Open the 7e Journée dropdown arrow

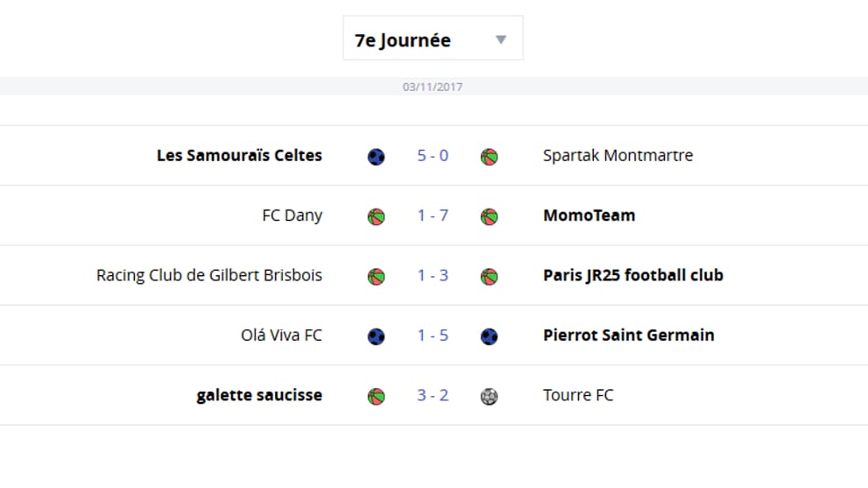point(501,40)
